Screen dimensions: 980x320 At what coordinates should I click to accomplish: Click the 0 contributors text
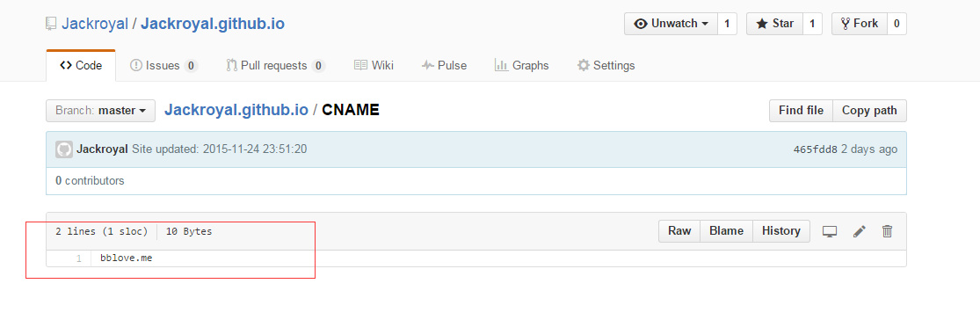tap(90, 180)
